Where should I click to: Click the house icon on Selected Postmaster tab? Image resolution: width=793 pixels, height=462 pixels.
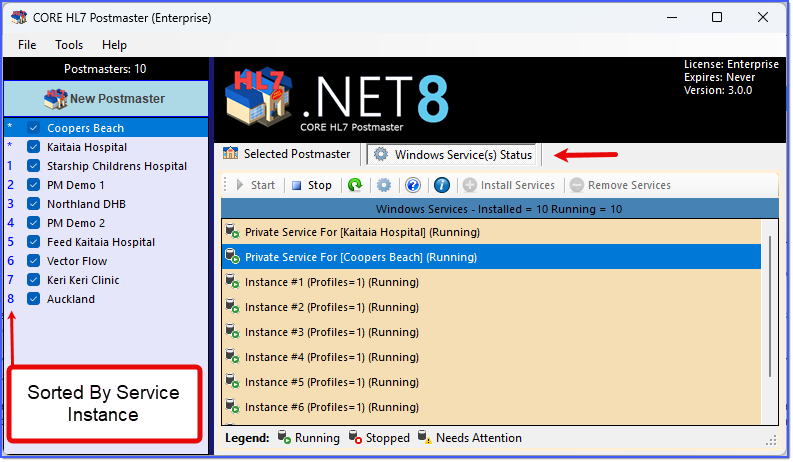tap(231, 153)
